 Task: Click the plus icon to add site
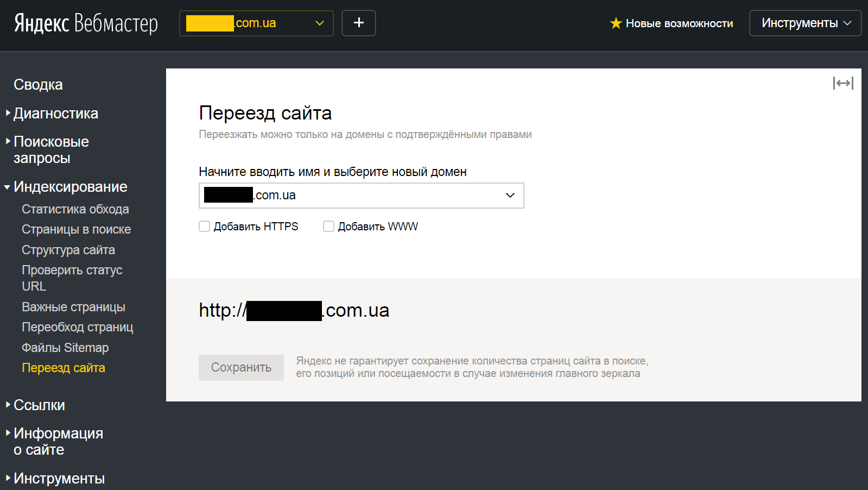(x=358, y=23)
